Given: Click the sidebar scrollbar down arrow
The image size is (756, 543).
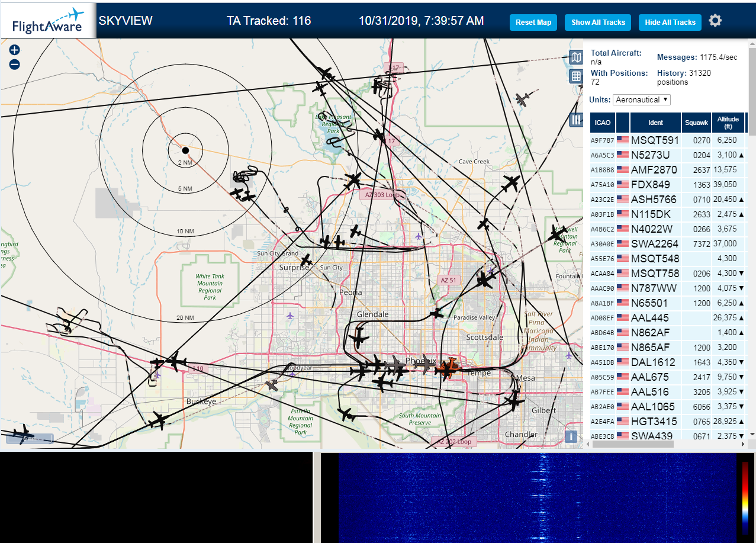Looking at the screenshot, I should [751, 434].
